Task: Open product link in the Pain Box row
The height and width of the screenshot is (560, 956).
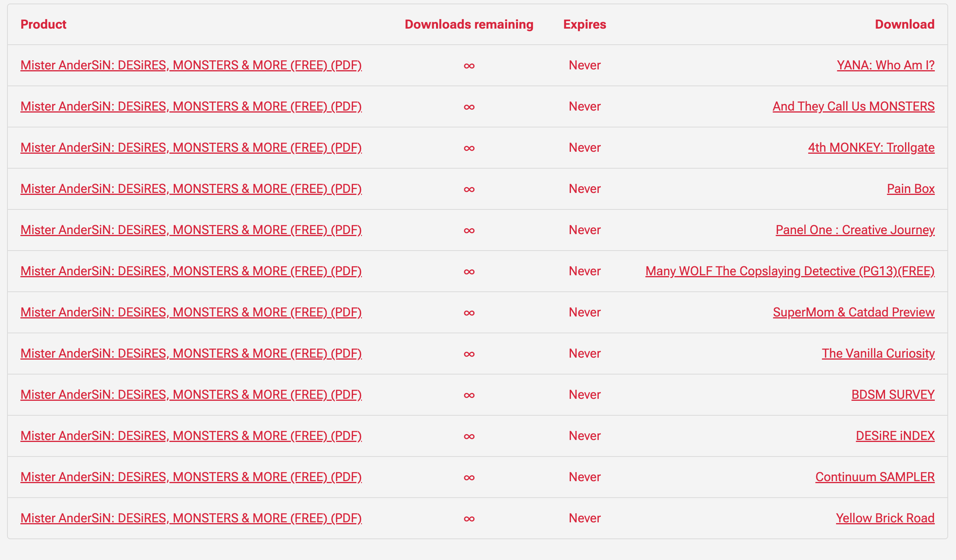Action: coord(191,189)
